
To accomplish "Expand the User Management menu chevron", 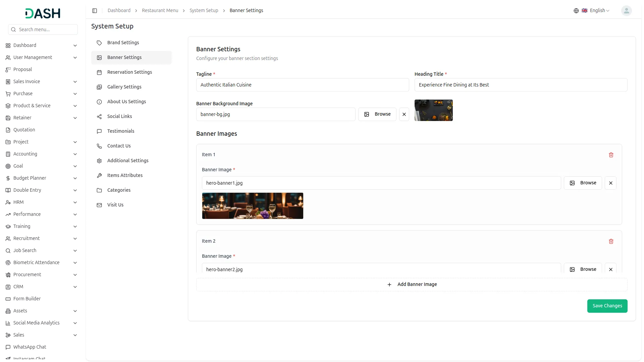I will (75, 58).
